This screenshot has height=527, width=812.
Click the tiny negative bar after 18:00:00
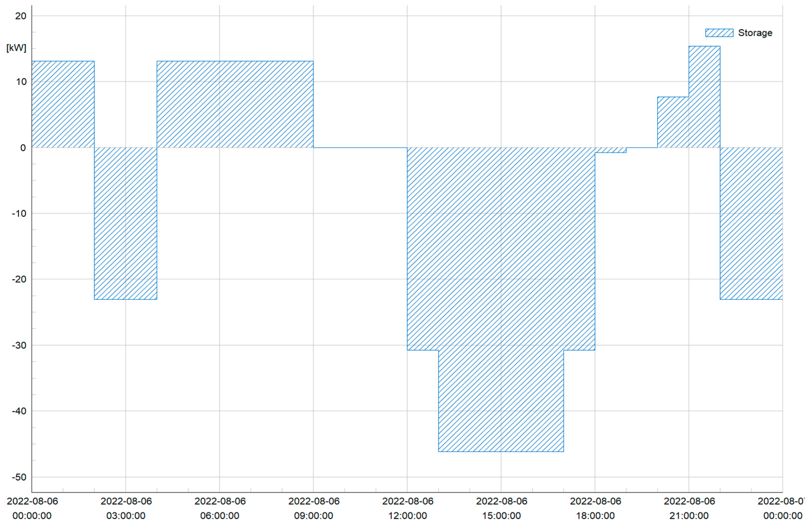coord(610,150)
